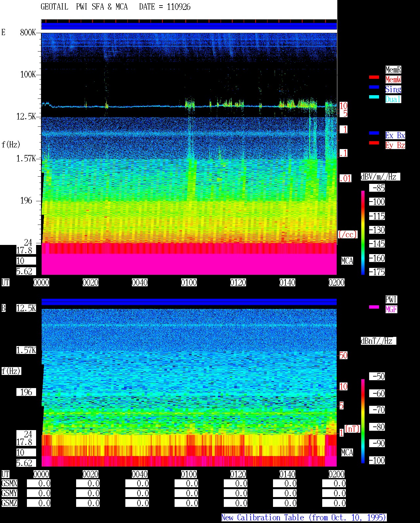
Task: Click the red MemW legend swatch
Action: 374,77
